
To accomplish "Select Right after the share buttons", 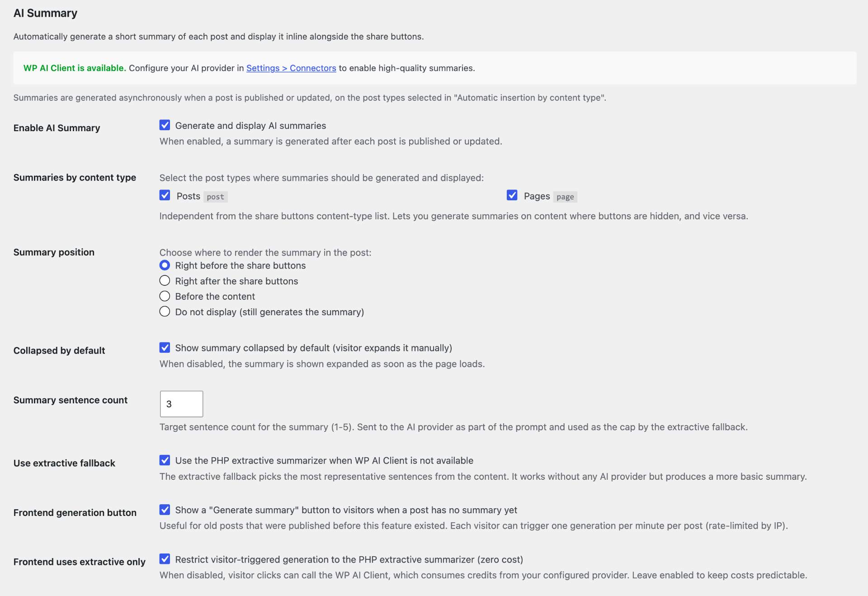I will tap(165, 281).
